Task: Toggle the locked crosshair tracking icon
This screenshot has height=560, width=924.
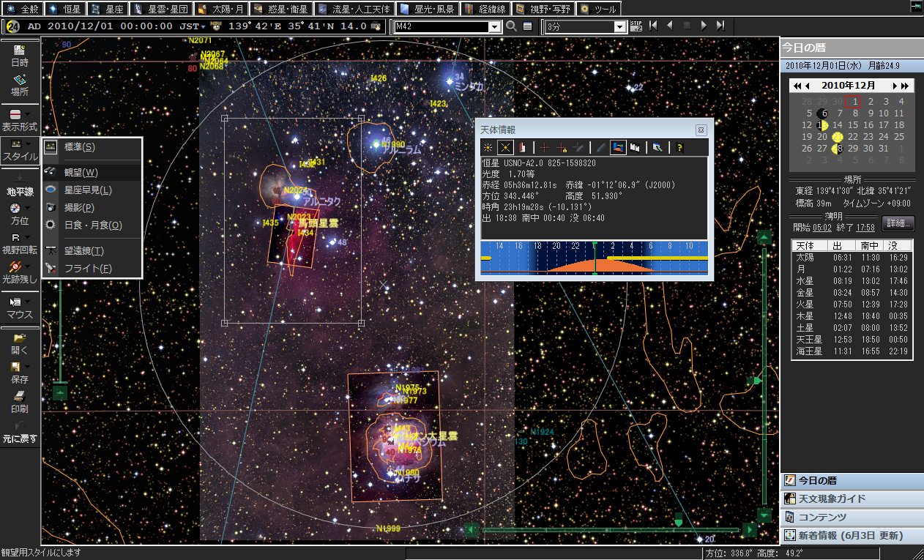Action: [x=562, y=147]
